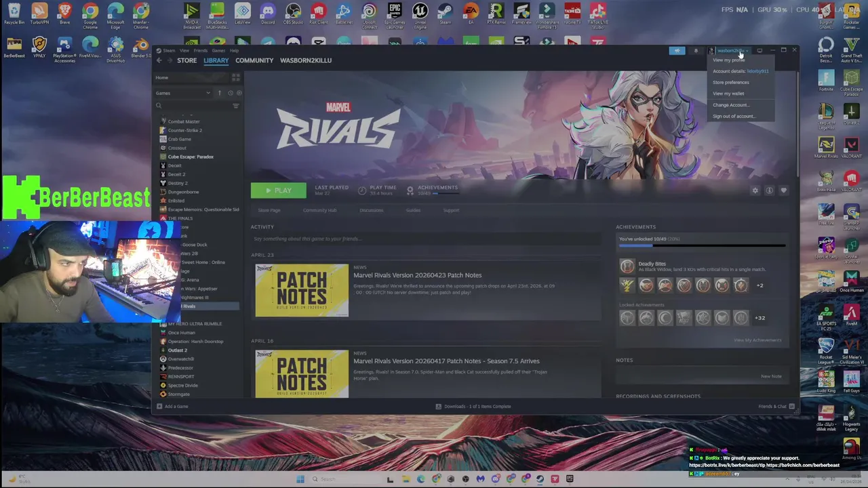Open the WASBORN2KILLU profile tab
Viewport: 868px width, 488px height.
pos(306,60)
